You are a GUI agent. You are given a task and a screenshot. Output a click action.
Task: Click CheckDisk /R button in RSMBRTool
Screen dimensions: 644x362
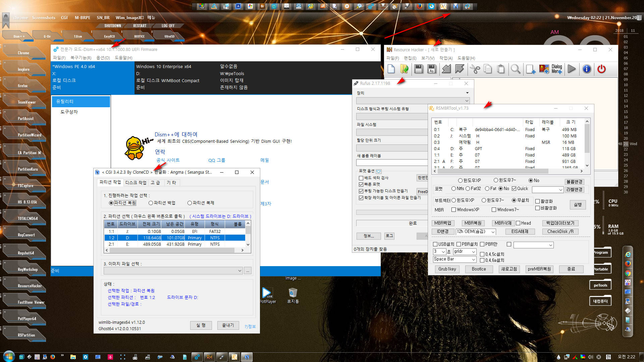coord(560,232)
